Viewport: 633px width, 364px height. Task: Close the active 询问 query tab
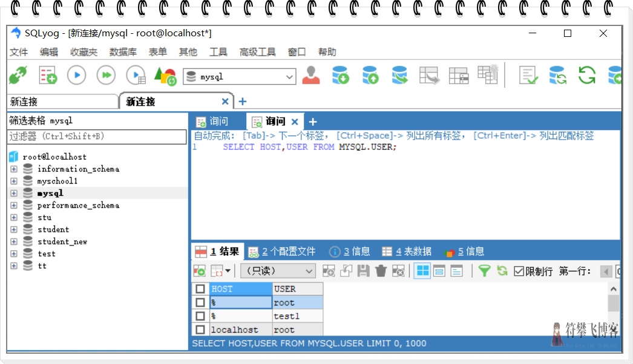coord(295,122)
